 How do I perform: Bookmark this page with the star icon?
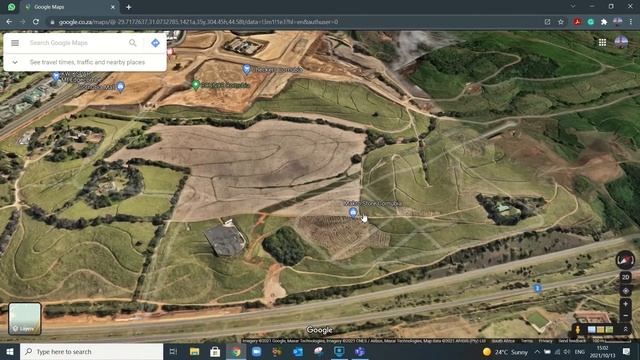pos(561,22)
